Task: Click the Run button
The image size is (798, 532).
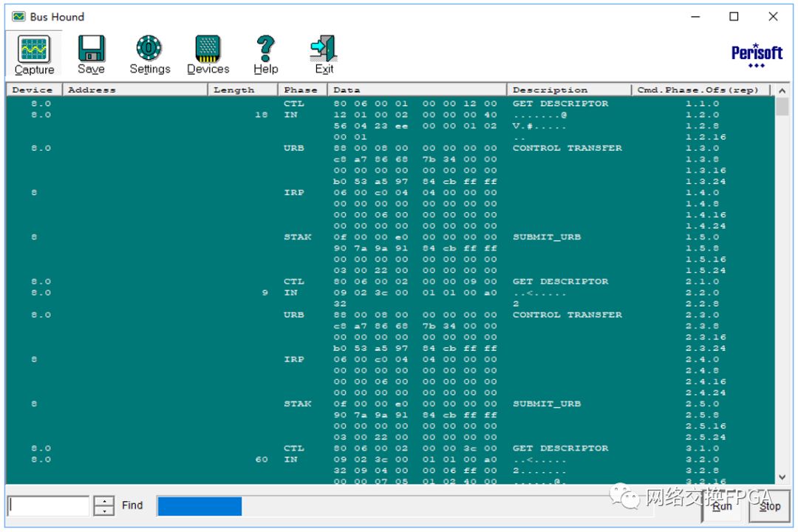Action: [x=722, y=505]
